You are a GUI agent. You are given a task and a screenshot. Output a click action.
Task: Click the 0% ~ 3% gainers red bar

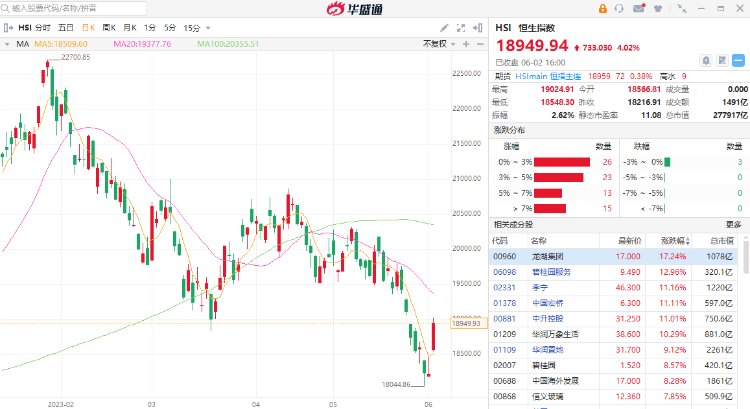tap(562, 162)
